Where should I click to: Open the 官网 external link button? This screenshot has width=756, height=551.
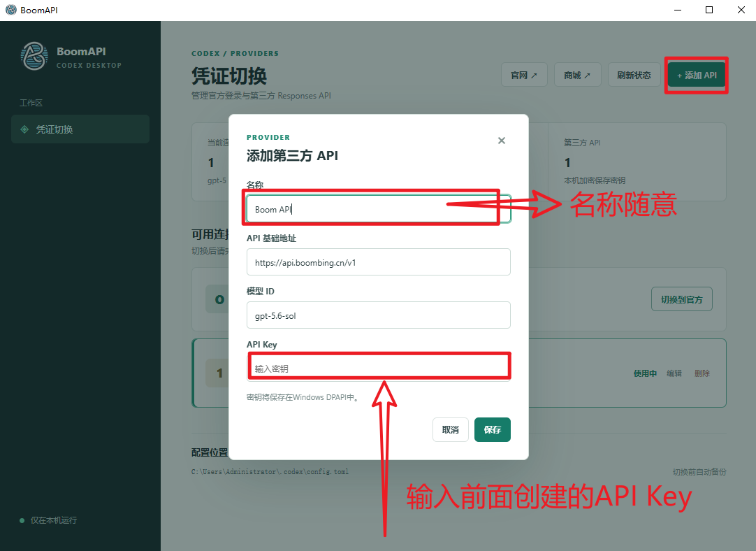[x=524, y=75]
